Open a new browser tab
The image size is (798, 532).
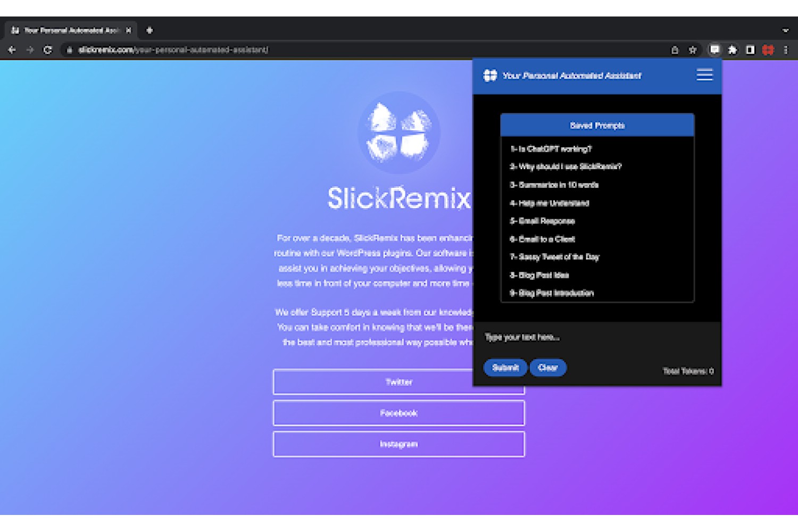click(149, 30)
